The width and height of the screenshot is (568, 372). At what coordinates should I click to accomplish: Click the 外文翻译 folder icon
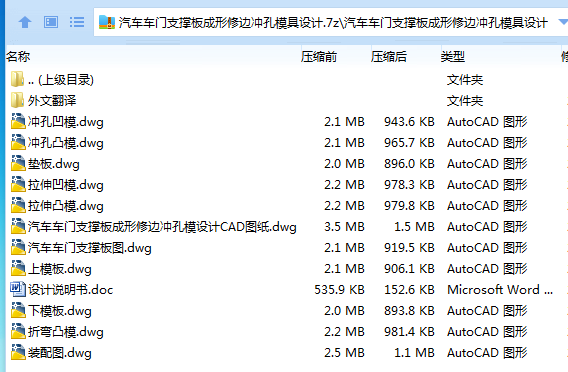[17, 100]
